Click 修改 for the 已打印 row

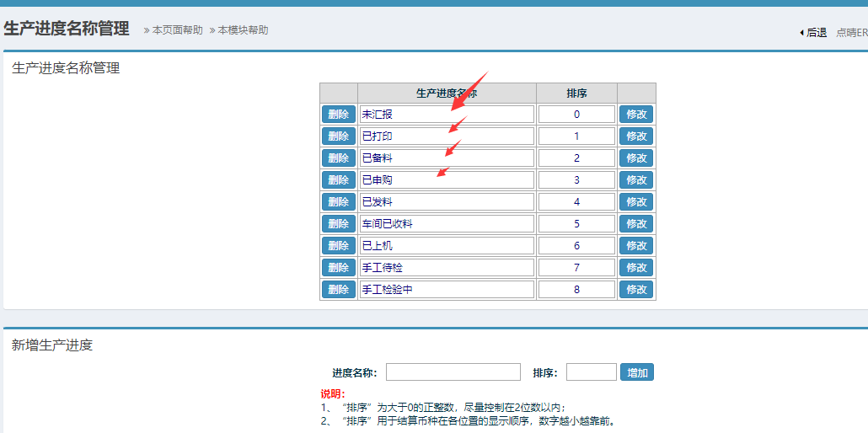pos(636,136)
